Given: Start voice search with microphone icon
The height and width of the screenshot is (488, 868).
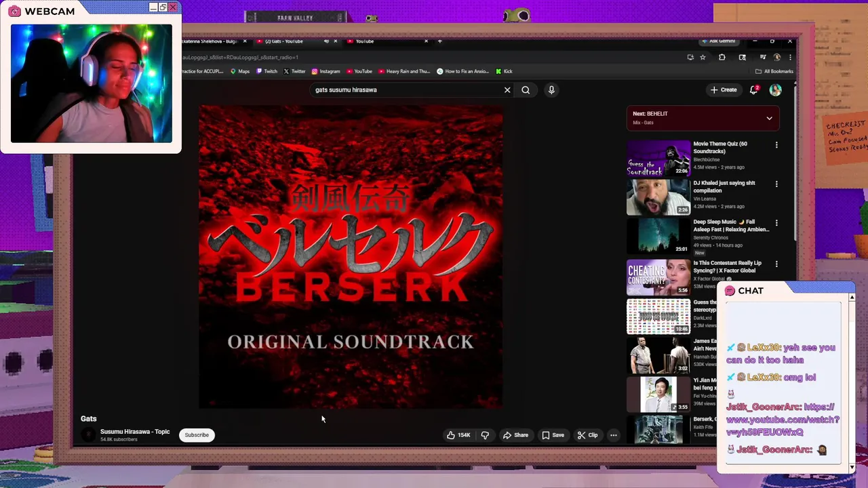Looking at the screenshot, I should click(551, 89).
